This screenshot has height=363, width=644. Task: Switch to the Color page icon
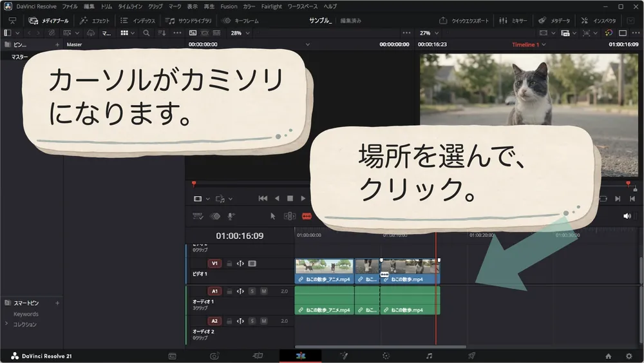386,356
